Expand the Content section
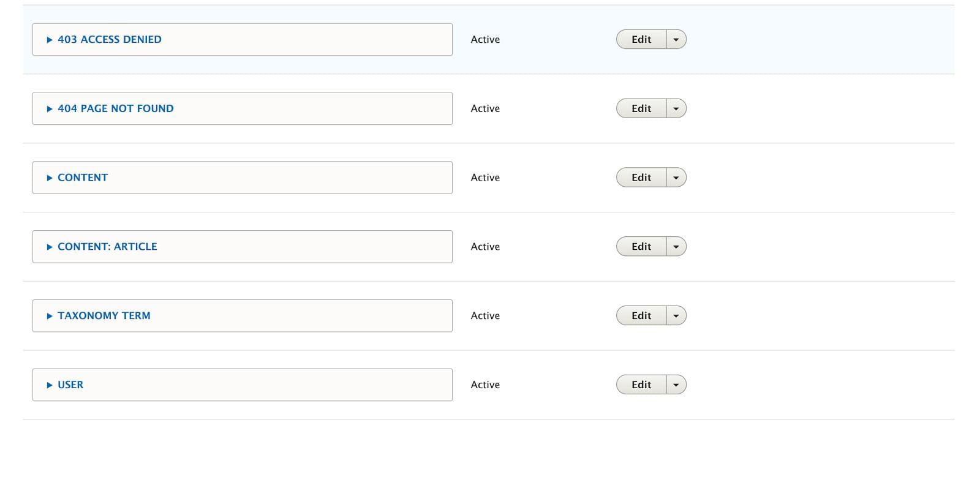The image size is (980, 488). [82, 178]
